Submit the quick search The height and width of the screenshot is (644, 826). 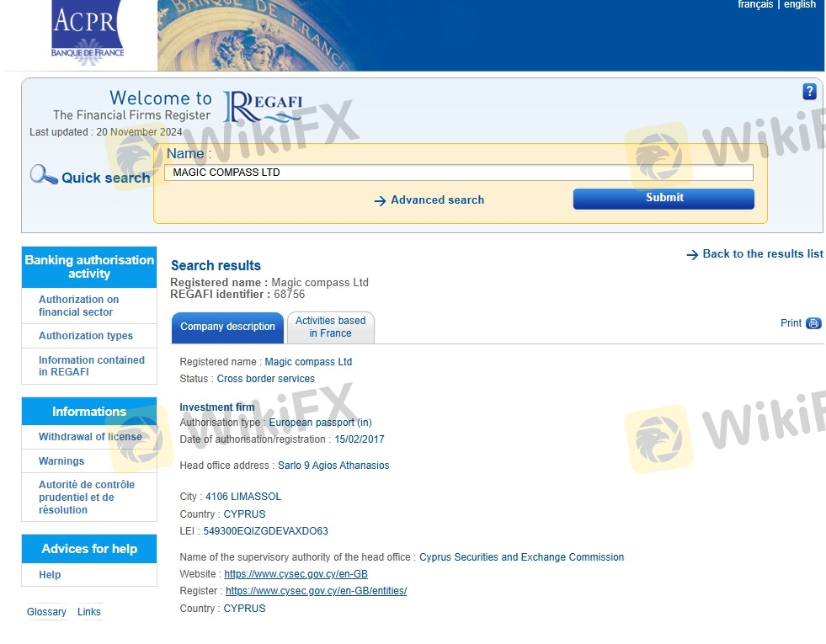(x=663, y=199)
